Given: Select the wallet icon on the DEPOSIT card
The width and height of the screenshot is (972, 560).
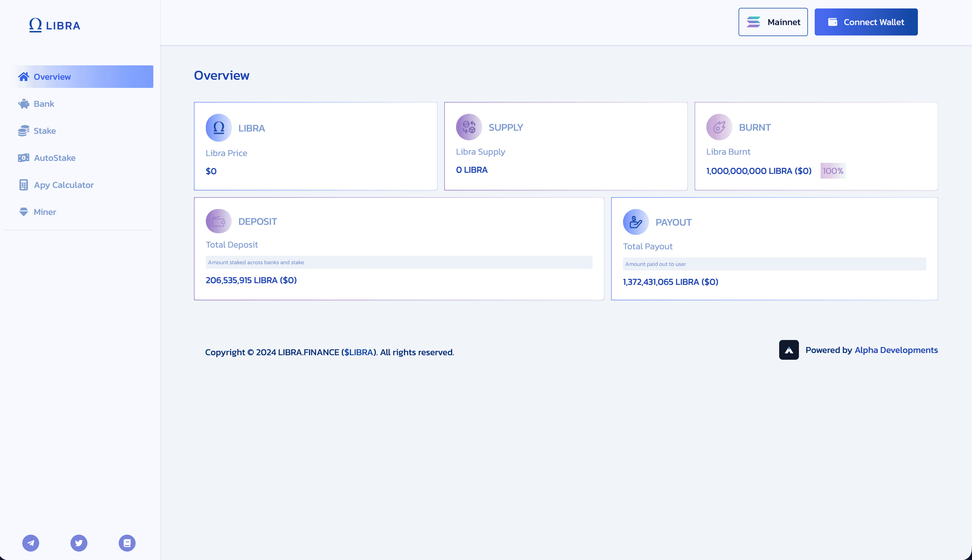Looking at the screenshot, I should point(218,221).
